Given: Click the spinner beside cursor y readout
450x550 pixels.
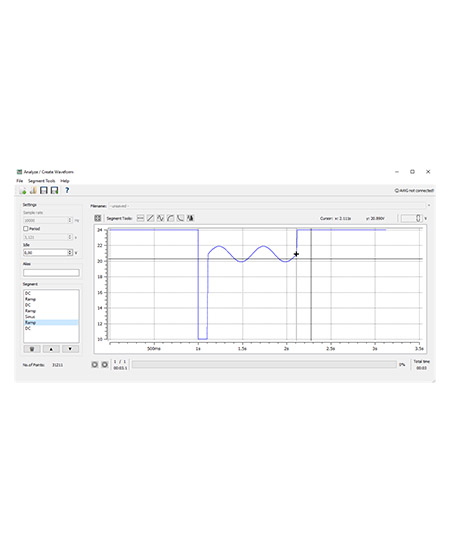Looking at the screenshot, I should pyautogui.click(x=418, y=218).
